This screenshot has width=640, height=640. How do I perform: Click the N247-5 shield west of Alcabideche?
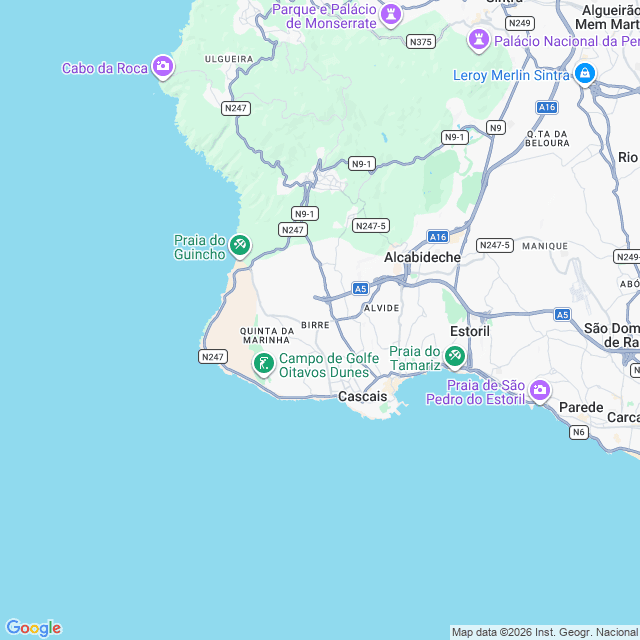click(x=371, y=226)
